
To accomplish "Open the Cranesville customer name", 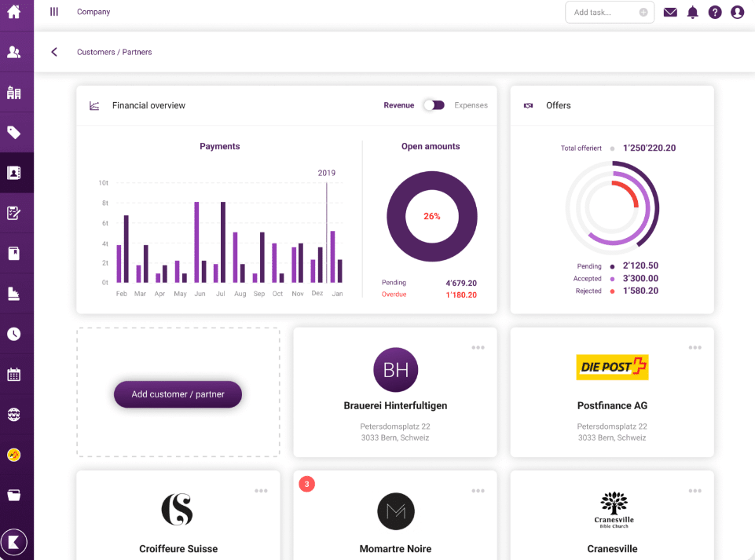I will click(x=612, y=549).
